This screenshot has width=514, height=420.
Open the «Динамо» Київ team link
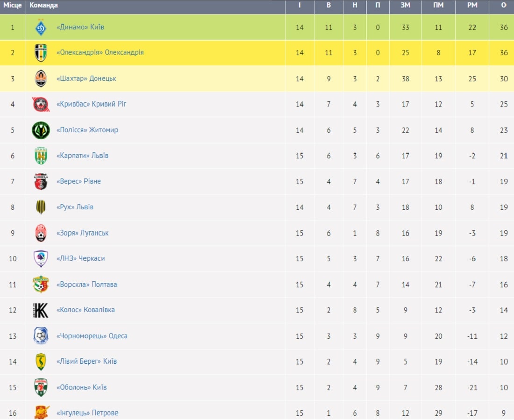pyautogui.click(x=80, y=27)
